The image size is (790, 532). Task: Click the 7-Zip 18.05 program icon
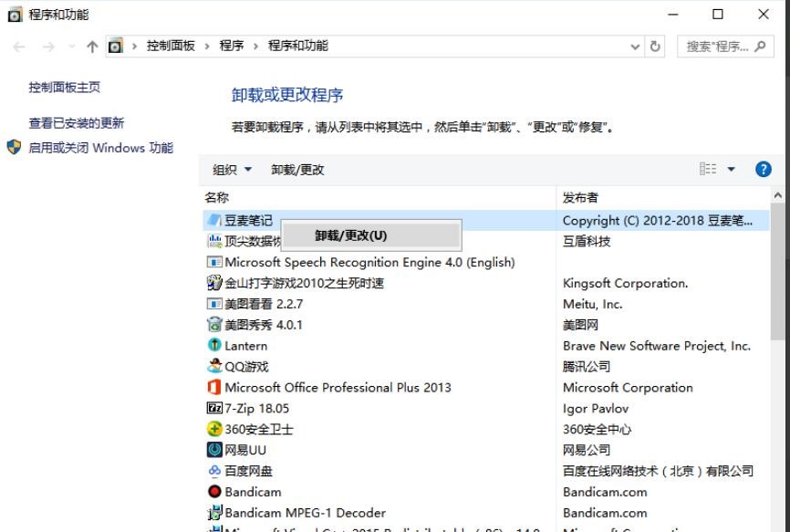click(x=214, y=409)
